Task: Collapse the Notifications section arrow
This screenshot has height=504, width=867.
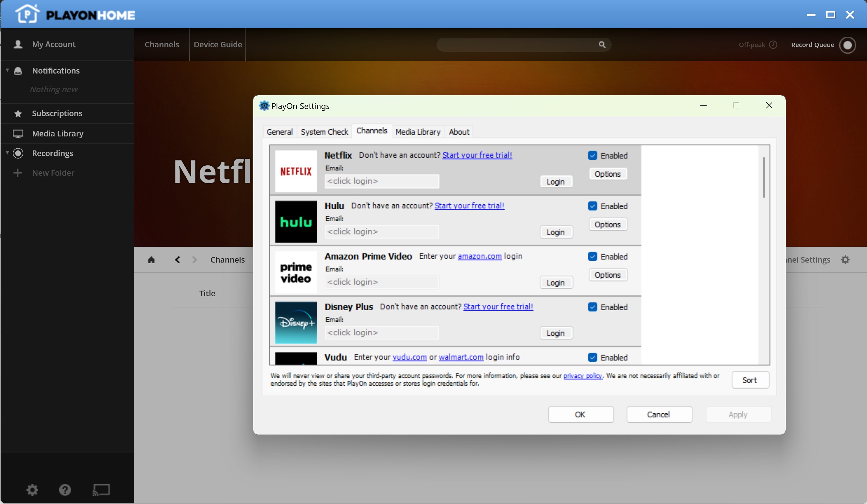Action: pos(7,70)
